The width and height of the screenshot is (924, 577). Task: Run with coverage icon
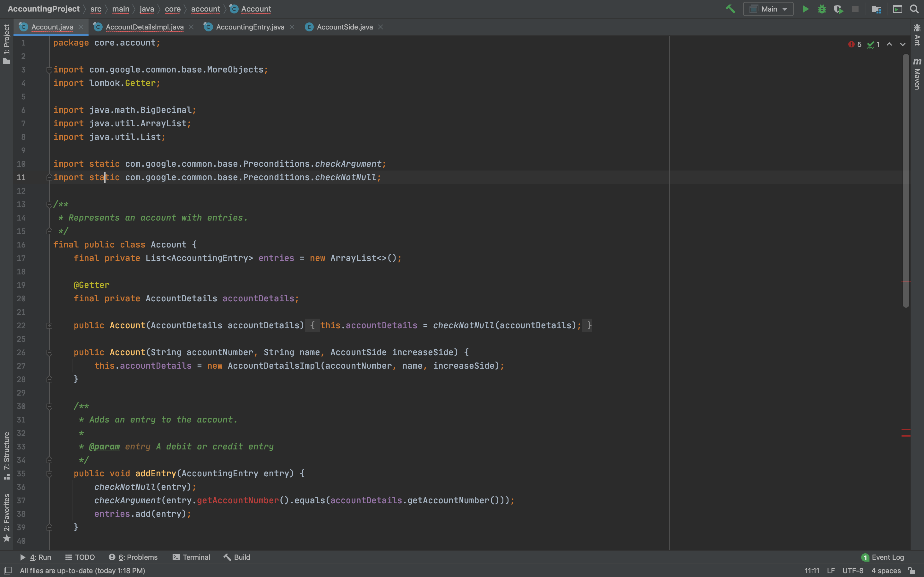838,9
